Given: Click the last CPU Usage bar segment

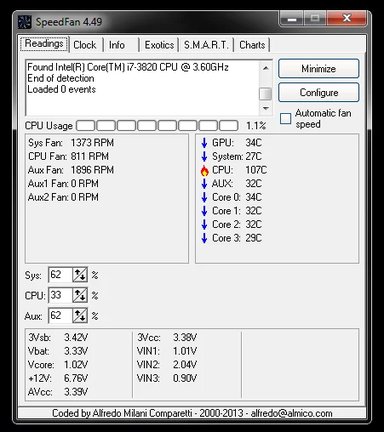Looking at the screenshot, I should (229, 126).
